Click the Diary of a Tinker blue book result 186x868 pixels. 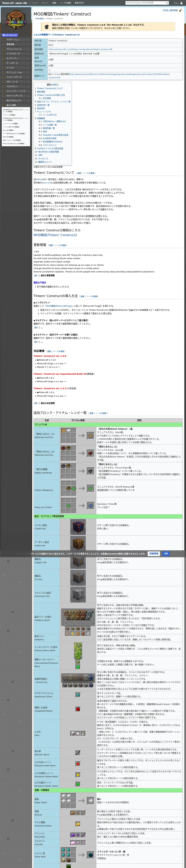tap(91, 506)
